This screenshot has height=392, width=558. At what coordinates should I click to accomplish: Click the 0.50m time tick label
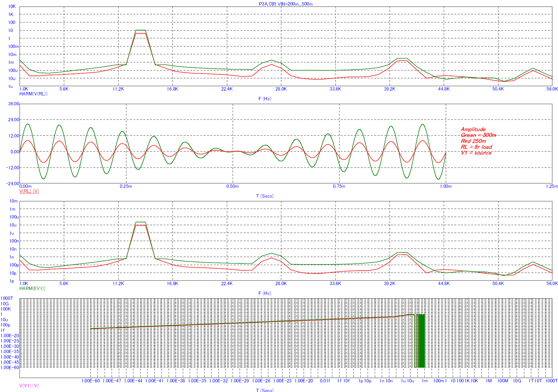click(233, 186)
